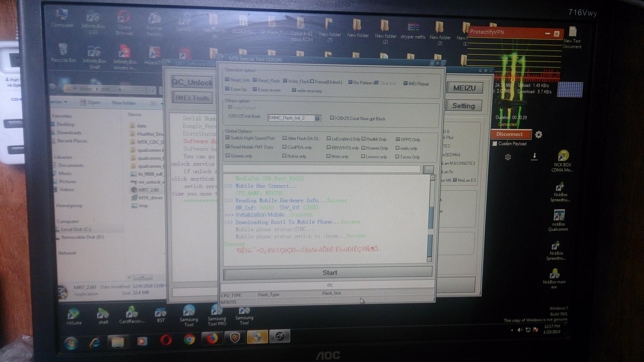Check the Huawei Only option
The width and height of the screenshot is (644, 362).
click(363, 148)
